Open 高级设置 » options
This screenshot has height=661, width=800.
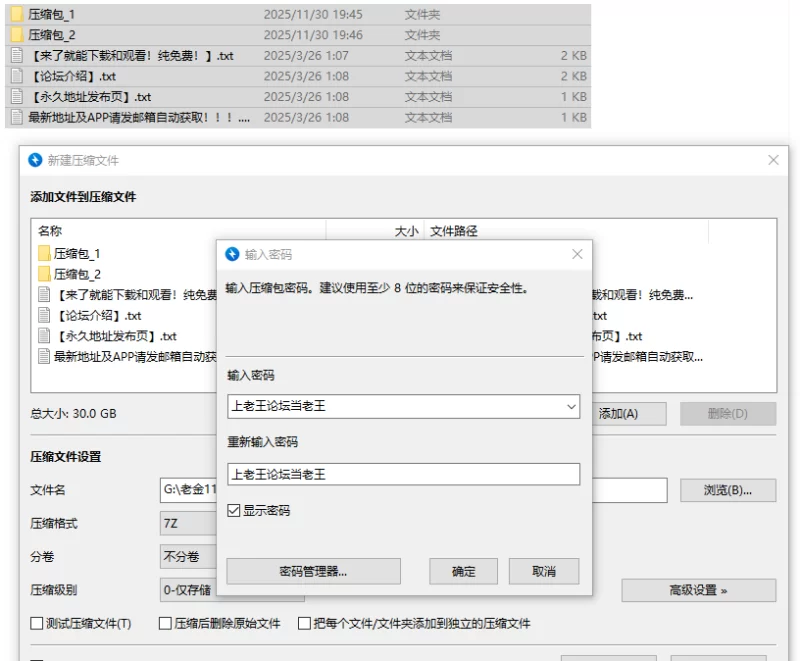point(698,590)
